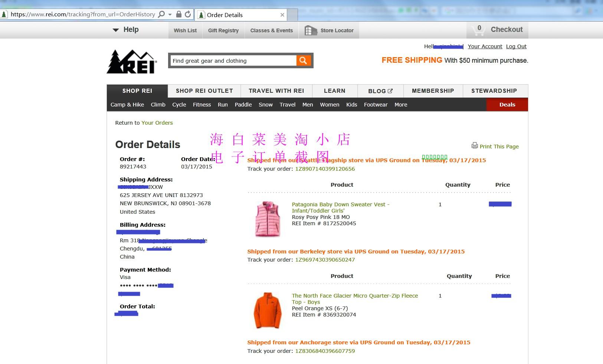The height and width of the screenshot is (364, 603).
Task: Click the address bar lock icon
Action: [x=178, y=14]
